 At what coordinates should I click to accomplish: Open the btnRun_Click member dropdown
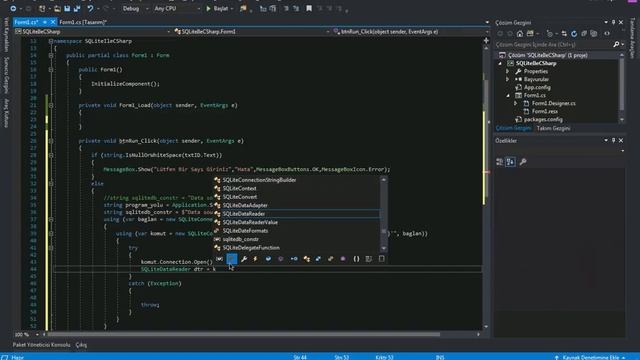tap(410, 31)
